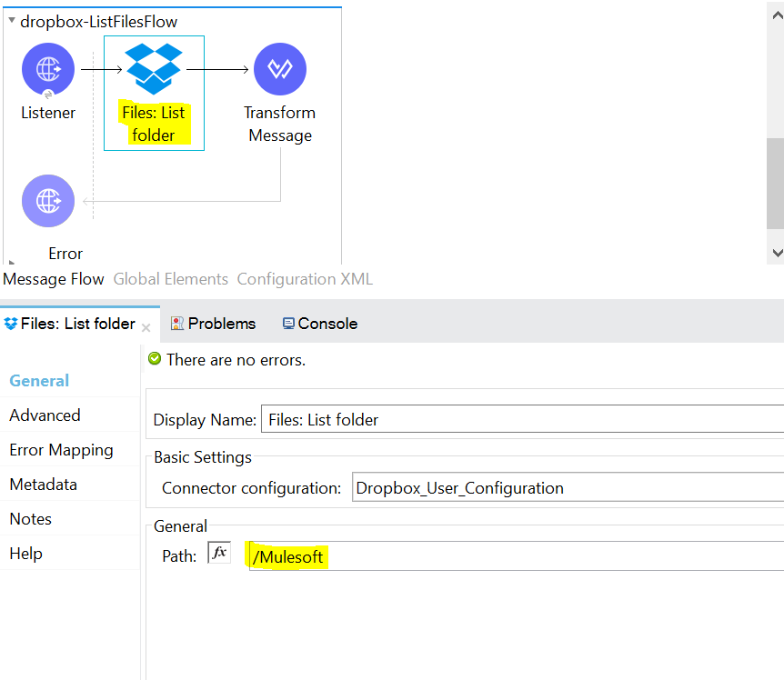The height and width of the screenshot is (680, 784).
Task: Select the Transform Message component icon
Action: [280, 69]
